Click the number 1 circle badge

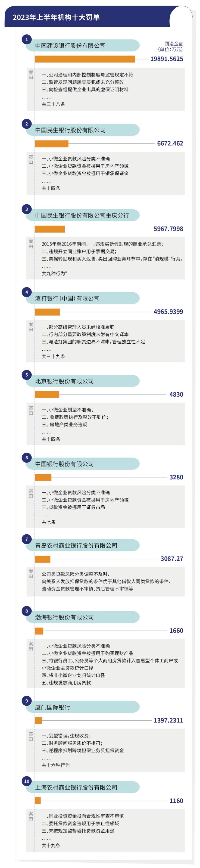click(x=27, y=39)
